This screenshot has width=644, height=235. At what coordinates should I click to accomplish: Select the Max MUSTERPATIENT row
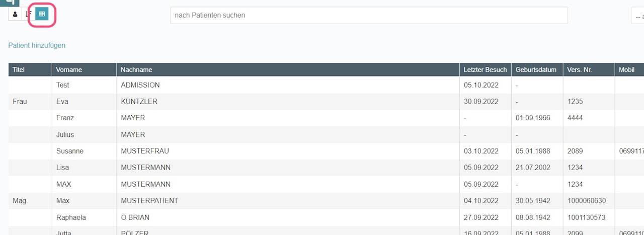point(149,201)
